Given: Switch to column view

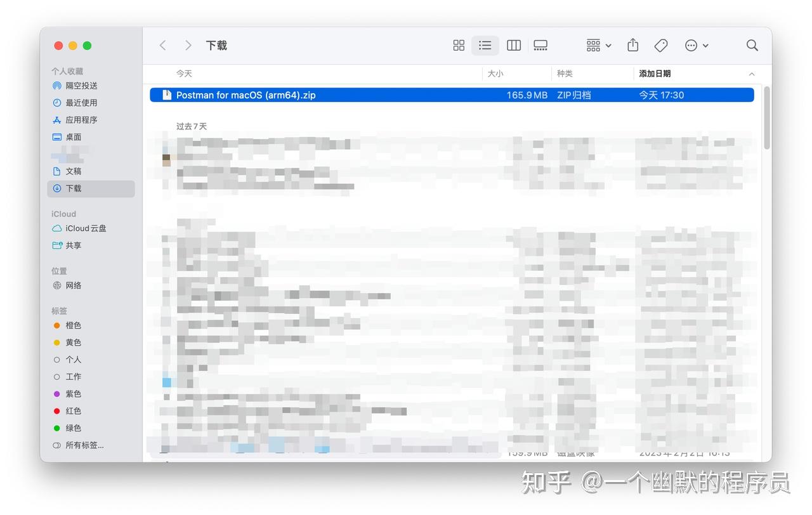Looking at the screenshot, I should [513, 45].
